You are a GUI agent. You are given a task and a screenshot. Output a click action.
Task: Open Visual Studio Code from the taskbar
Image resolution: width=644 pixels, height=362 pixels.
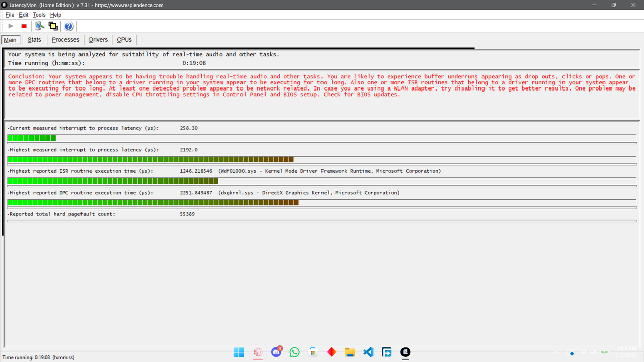368,352
